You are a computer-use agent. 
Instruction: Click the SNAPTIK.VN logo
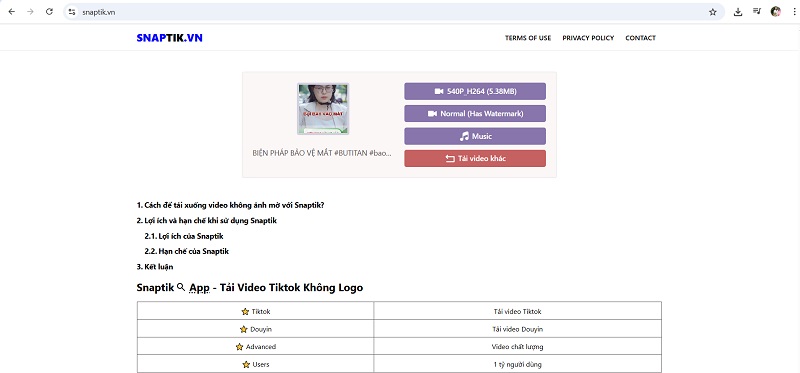[169, 38]
